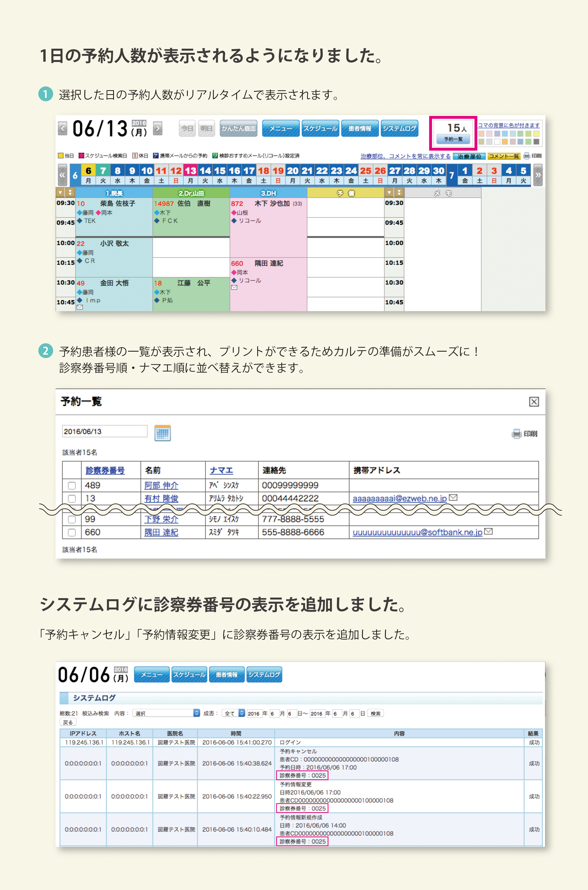Click the 2016/06/13 date input field
The height and width of the screenshot is (890, 588).
tap(105, 431)
